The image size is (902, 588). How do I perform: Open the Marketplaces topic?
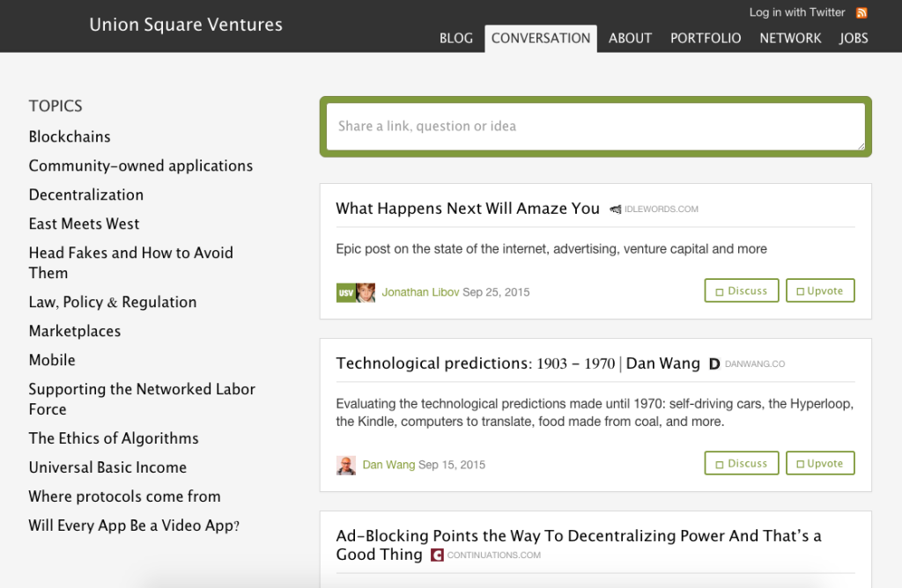(x=75, y=331)
